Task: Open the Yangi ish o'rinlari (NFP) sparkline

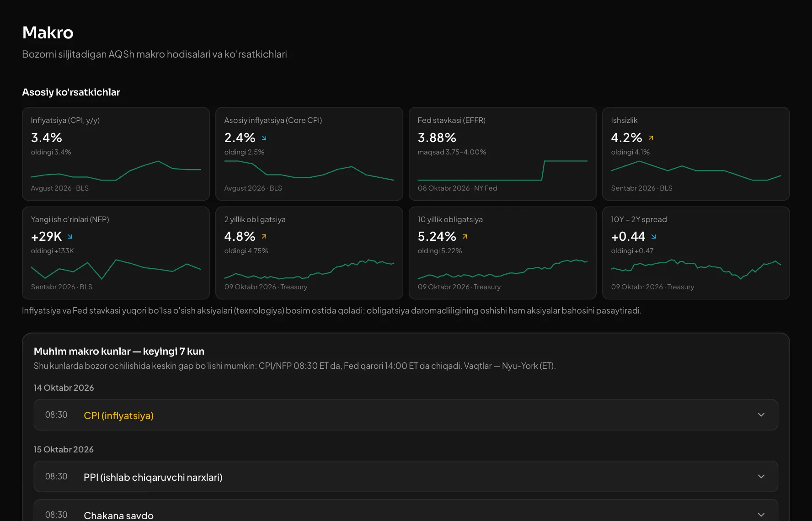Action: (x=116, y=270)
